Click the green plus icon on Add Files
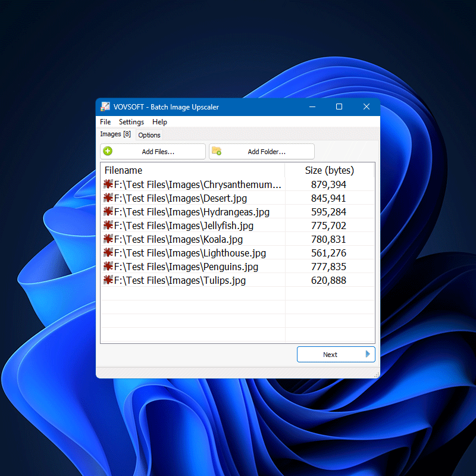476x476 pixels. 108,151
